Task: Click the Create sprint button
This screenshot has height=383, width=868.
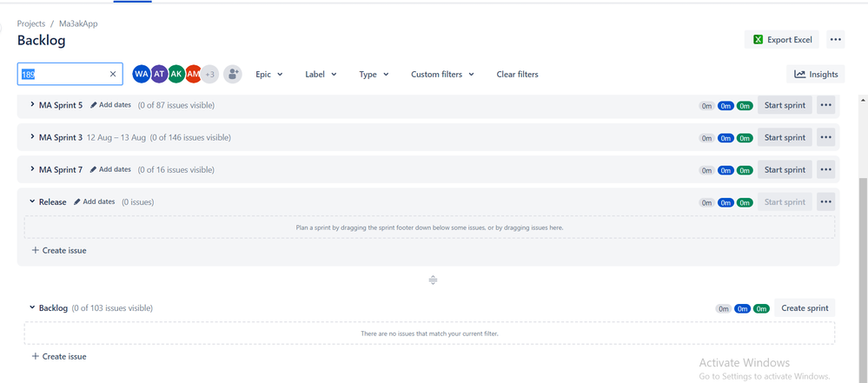Action: (x=805, y=308)
